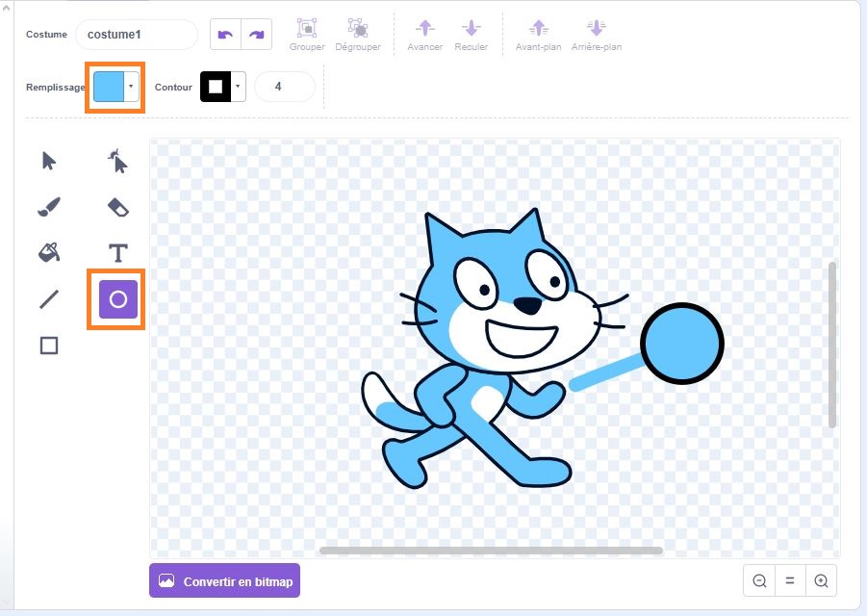Click the 'Remplissage' label
The width and height of the screenshot is (867, 616).
[x=55, y=88]
